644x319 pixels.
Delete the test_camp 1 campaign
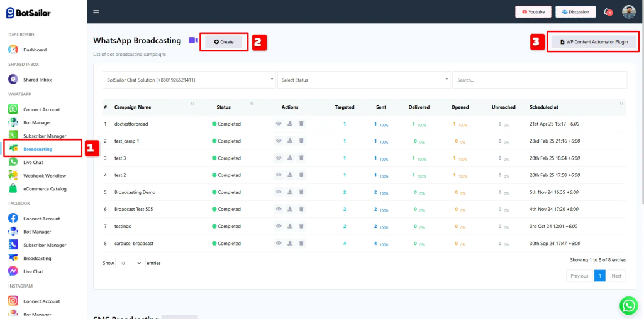pyautogui.click(x=301, y=141)
